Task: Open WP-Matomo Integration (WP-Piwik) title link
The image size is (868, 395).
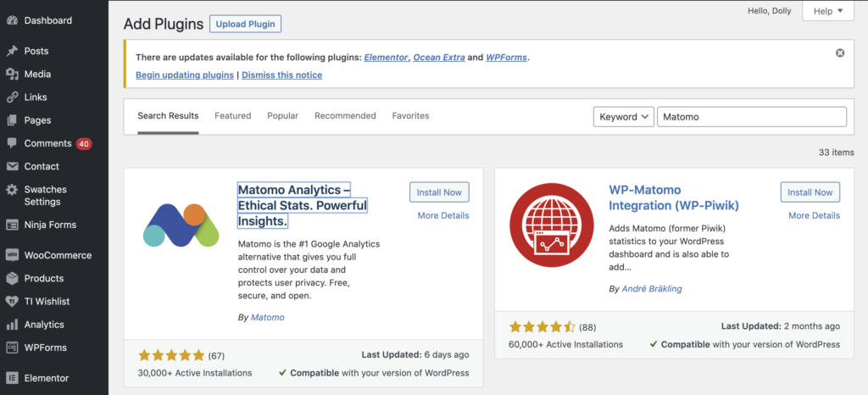Action: point(674,197)
